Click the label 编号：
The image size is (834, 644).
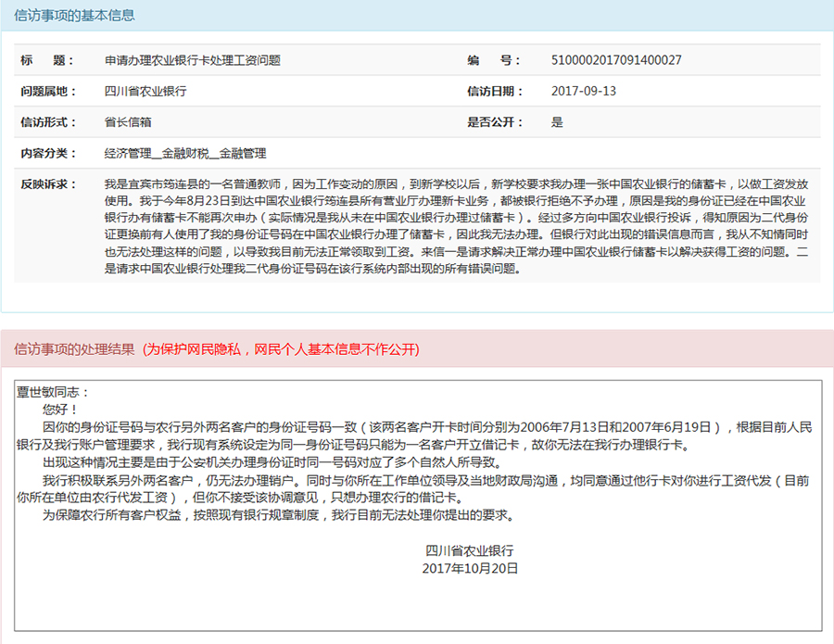pos(494,60)
